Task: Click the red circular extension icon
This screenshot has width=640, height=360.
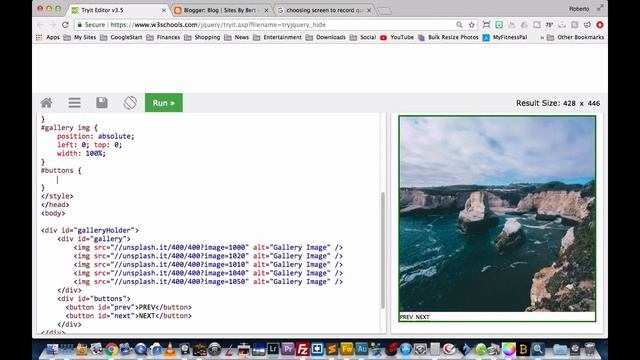Action: pos(600,25)
